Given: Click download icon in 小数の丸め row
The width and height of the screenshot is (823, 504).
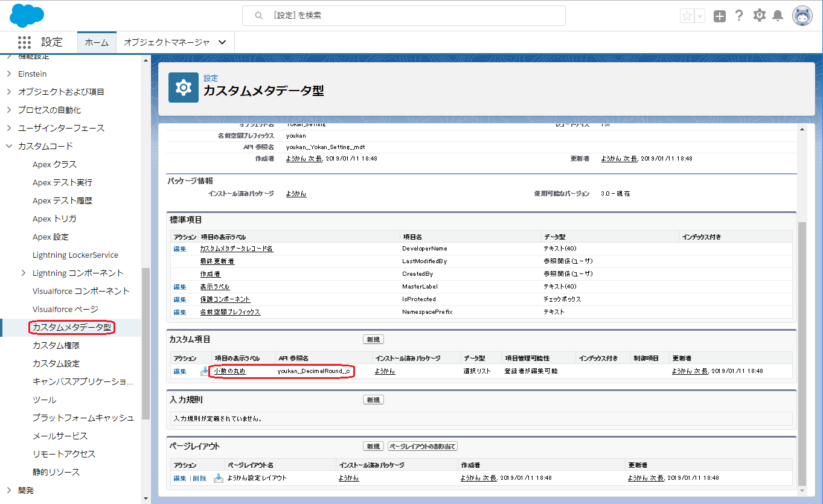Looking at the screenshot, I should (204, 371).
